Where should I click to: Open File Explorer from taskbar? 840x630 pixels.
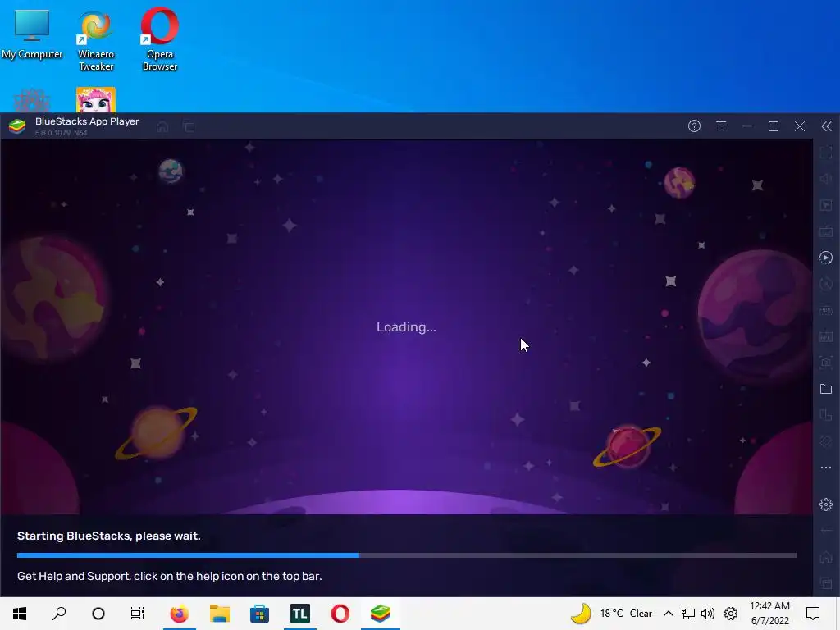coord(220,614)
